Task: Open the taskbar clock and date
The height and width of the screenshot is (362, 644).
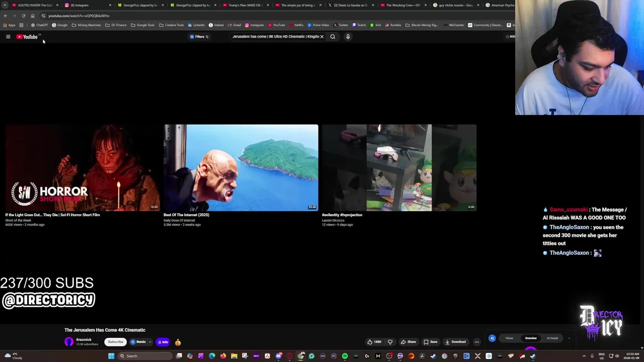Action: click(631, 356)
